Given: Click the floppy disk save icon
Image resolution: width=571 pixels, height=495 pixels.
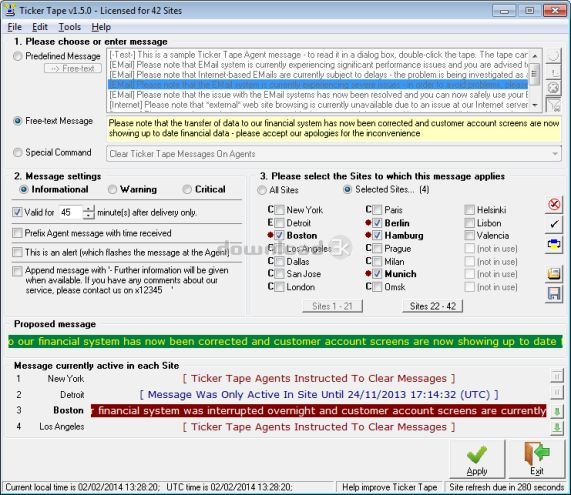Looking at the screenshot, I should (554, 294).
